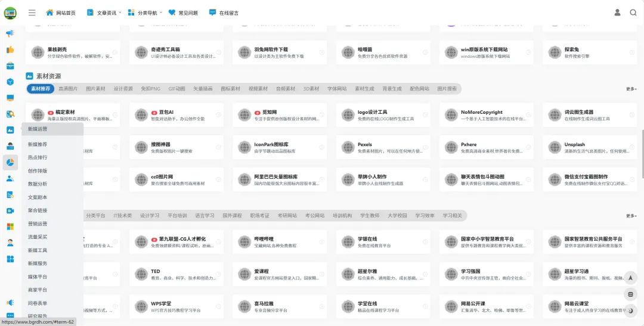Screen dimensions: 644x326
Task: Choose 数据分析 in the flyout menu
Action: click(38, 184)
